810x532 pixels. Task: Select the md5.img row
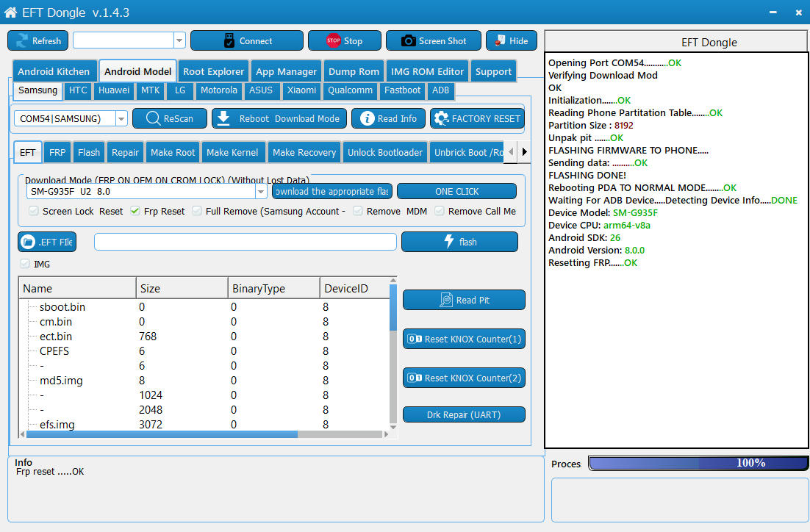coord(204,381)
